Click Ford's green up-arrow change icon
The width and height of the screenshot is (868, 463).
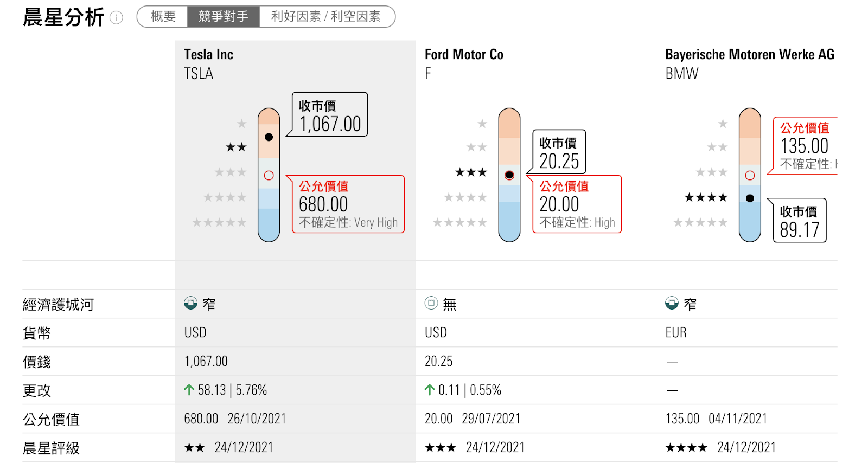(x=430, y=390)
